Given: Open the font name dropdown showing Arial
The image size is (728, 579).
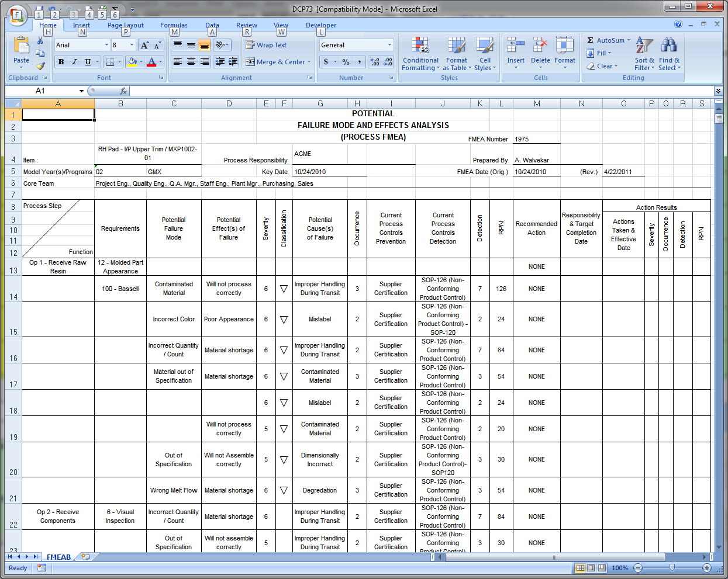Looking at the screenshot, I should pyautogui.click(x=106, y=45).
